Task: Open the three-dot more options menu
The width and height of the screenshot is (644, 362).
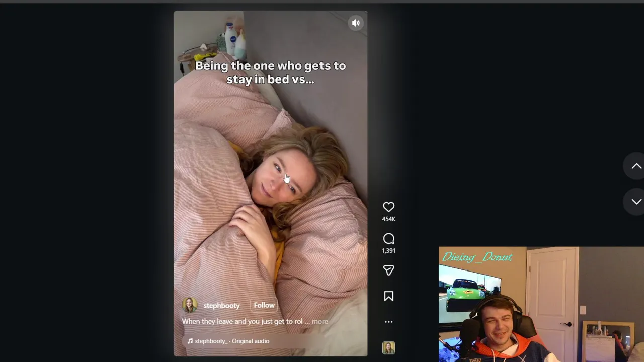Action: click(388, 322)
